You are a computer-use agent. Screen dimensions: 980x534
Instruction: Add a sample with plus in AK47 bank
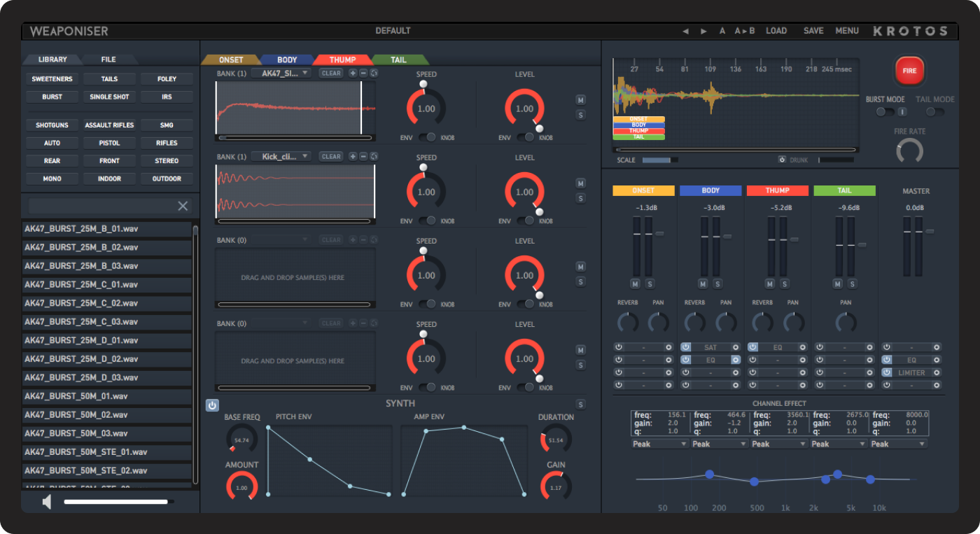point(353,73)
